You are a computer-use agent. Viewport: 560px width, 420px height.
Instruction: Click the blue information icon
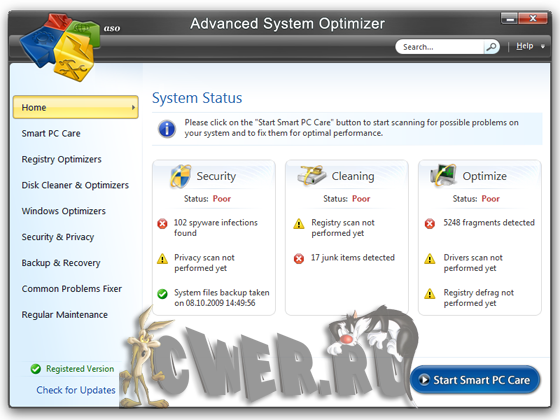(167, 129)
